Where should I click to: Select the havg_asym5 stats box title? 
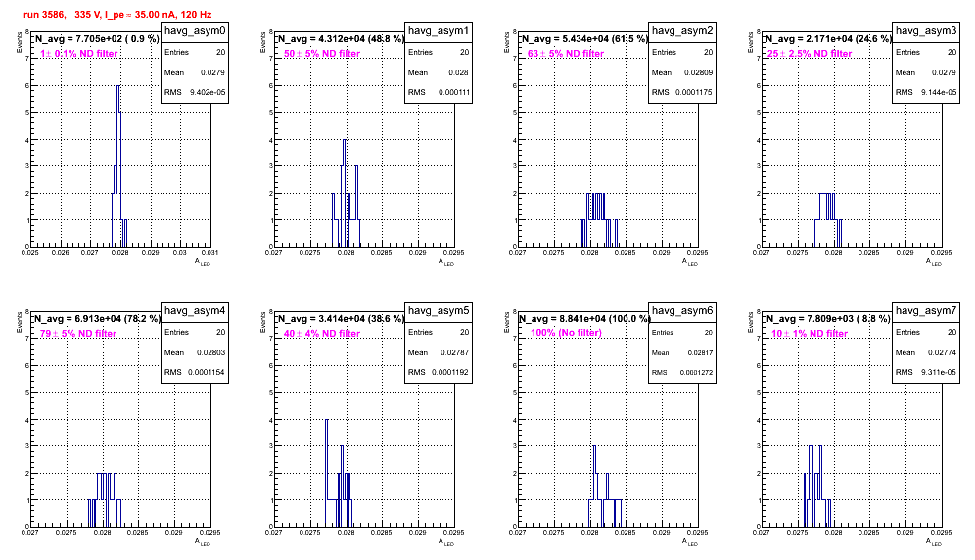pyautogui.click(x=439, y=310)
